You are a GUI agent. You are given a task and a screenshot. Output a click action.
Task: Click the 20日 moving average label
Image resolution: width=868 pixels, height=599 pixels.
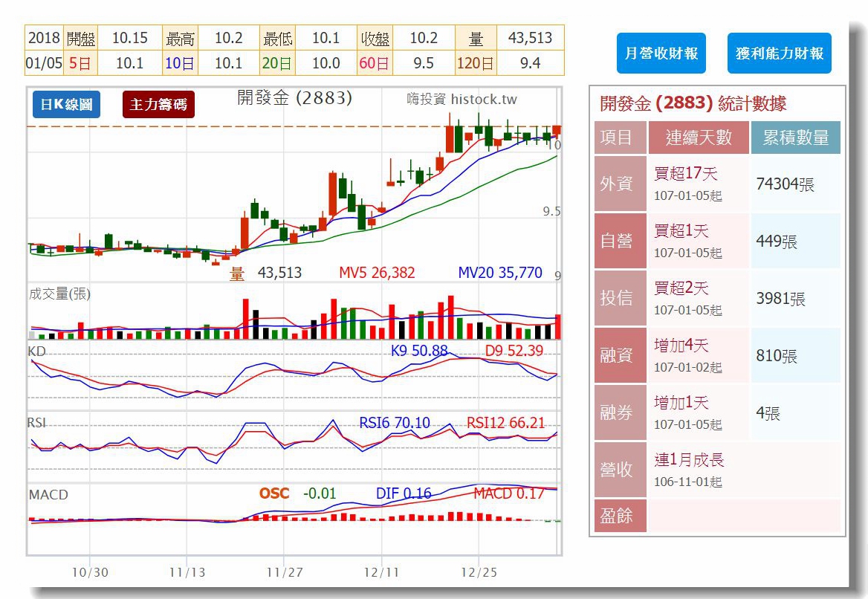276,63
